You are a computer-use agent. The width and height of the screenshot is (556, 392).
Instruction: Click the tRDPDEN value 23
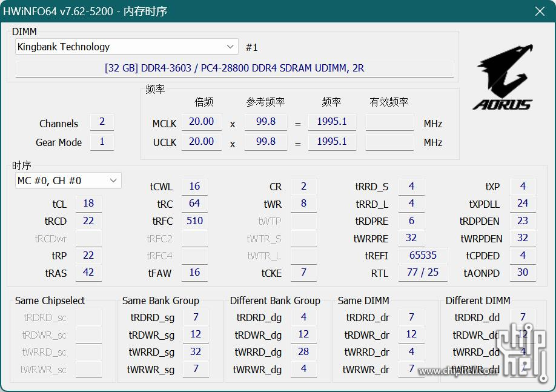[x=523, y=221]
